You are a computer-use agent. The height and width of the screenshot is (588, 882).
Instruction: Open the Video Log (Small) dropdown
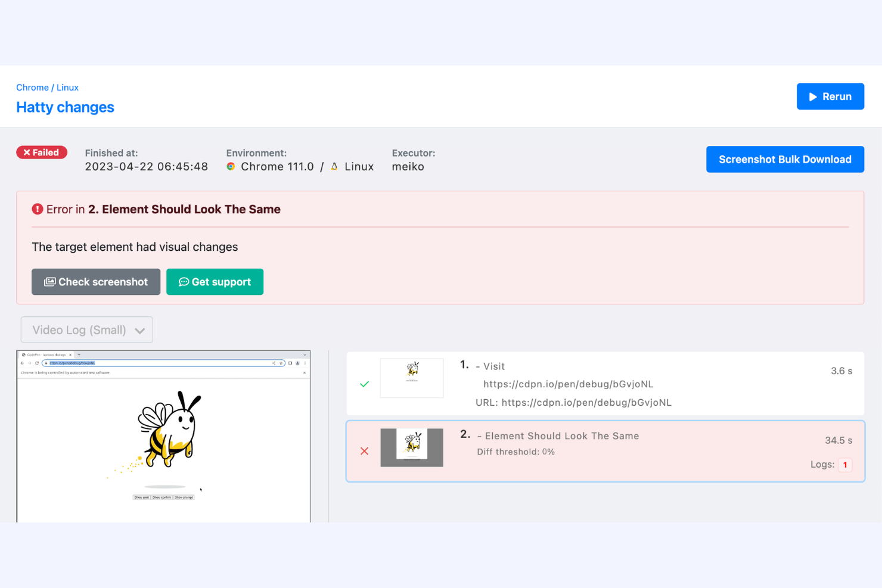click(x=86, y=329)
